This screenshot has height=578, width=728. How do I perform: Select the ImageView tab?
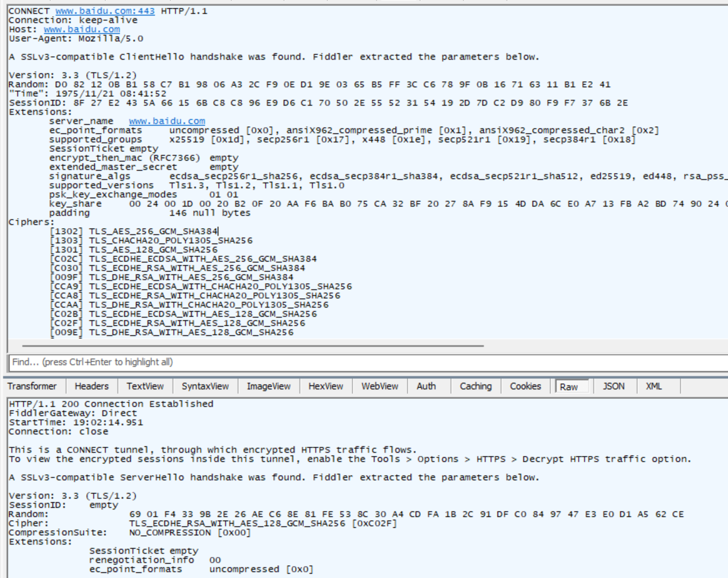click(x=269, y=386)
